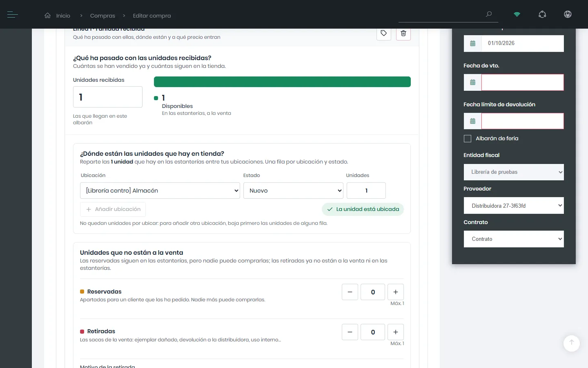Screen dimensions: 588x368
Task: Increase Reservadas units with plus button
Action: point(396,292)
